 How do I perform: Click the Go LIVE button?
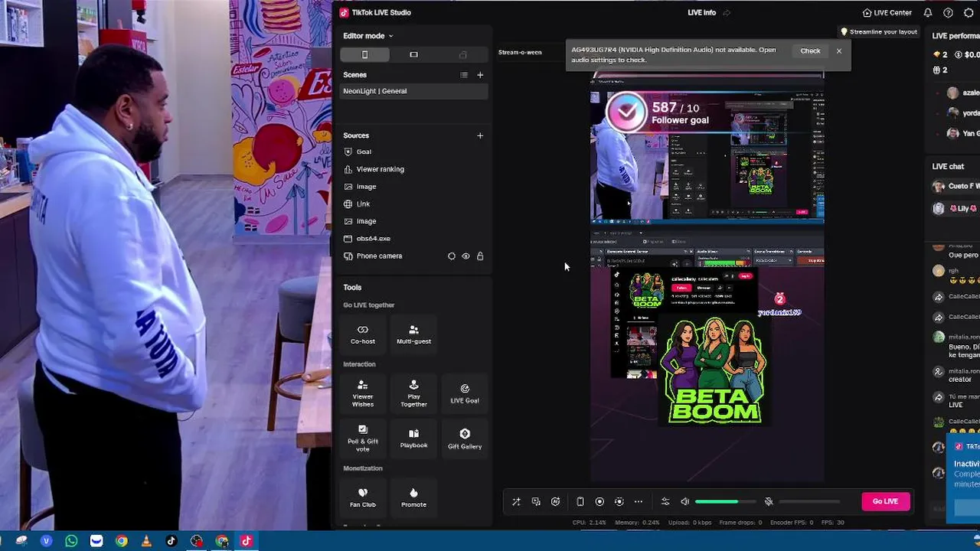tap(885, 501)
